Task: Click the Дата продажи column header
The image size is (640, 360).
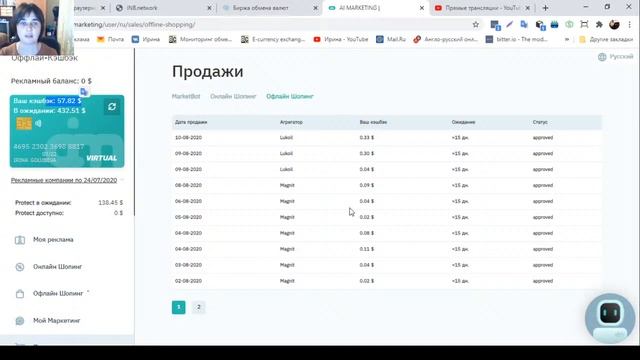Action: 191,122
